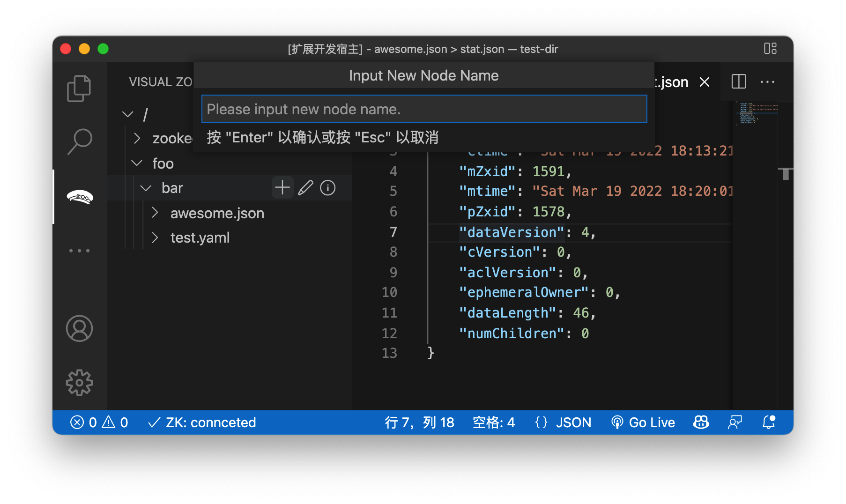Select test.yaml tree item label
The height and width of the screenshot is (504, 846).
200,237
